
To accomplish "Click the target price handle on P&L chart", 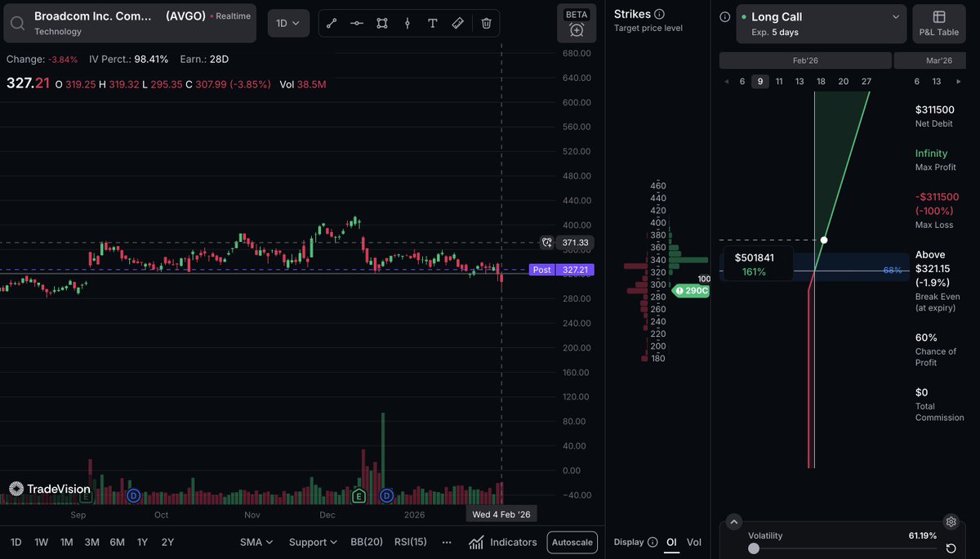I will [824, 239].
